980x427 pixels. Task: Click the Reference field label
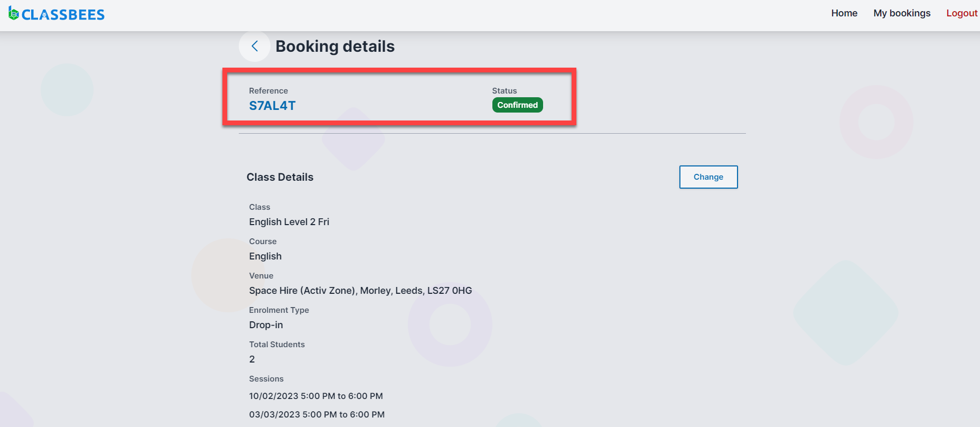[x=268, y=91]
